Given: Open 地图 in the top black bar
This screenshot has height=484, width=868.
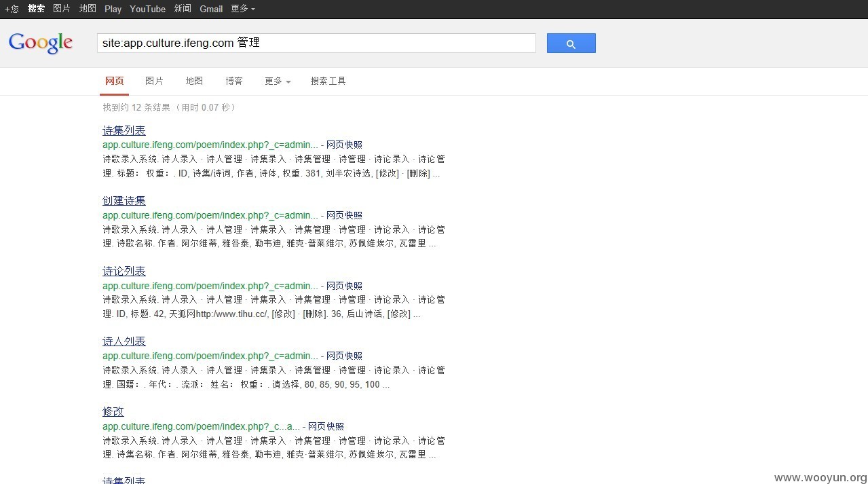Looking at the screenshot, I should (88, 9).
